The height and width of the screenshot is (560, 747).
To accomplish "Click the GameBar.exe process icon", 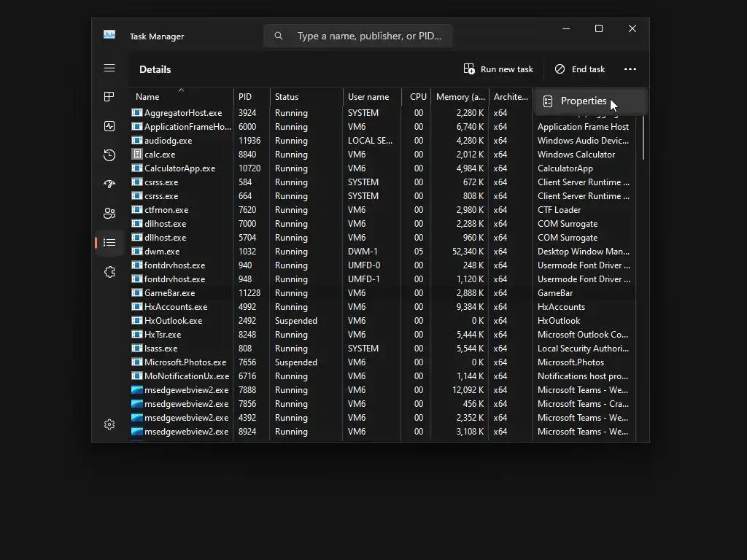I will coord(136,293).
